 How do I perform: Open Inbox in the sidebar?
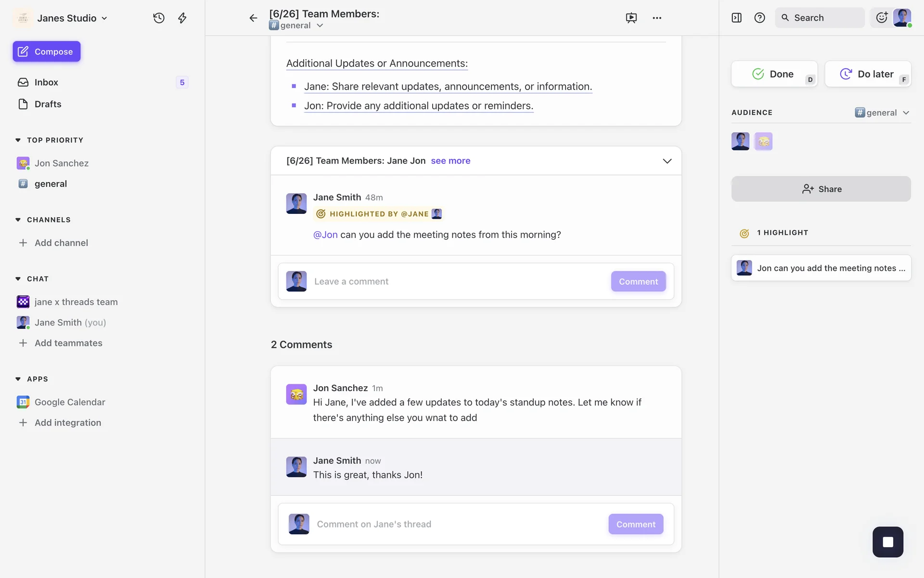tap(46, 82)
